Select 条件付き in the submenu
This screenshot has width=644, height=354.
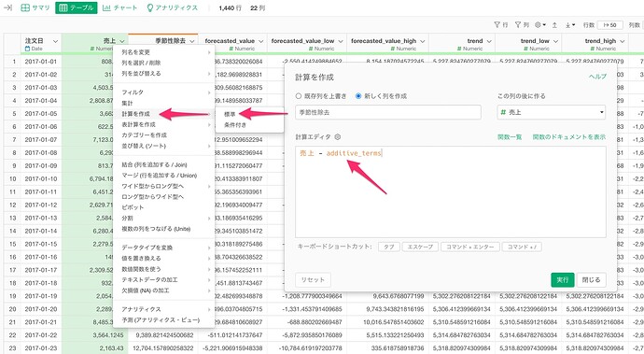[249, 125]
